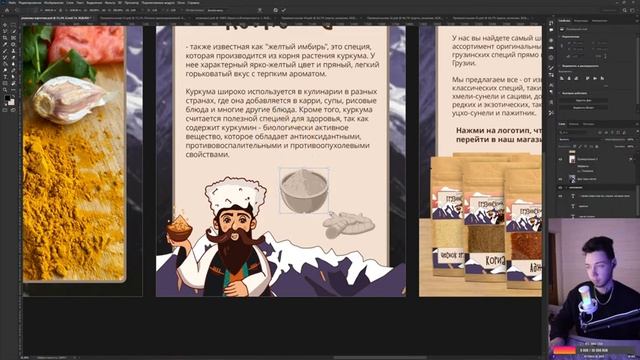Open the Редактирование menu
640x360 pixels.
(30, 2)
